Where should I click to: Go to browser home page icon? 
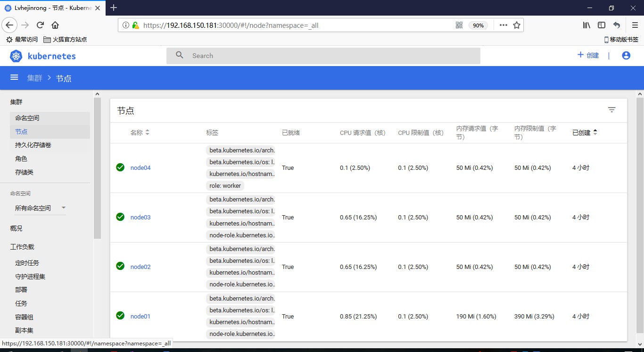[55, 25]
